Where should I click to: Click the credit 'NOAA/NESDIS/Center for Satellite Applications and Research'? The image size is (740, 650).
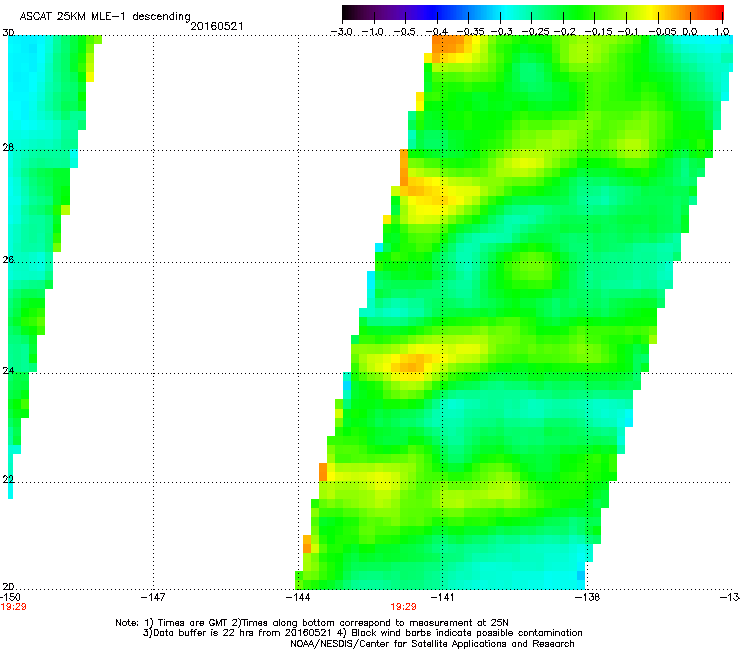click(x=432, y=644)
